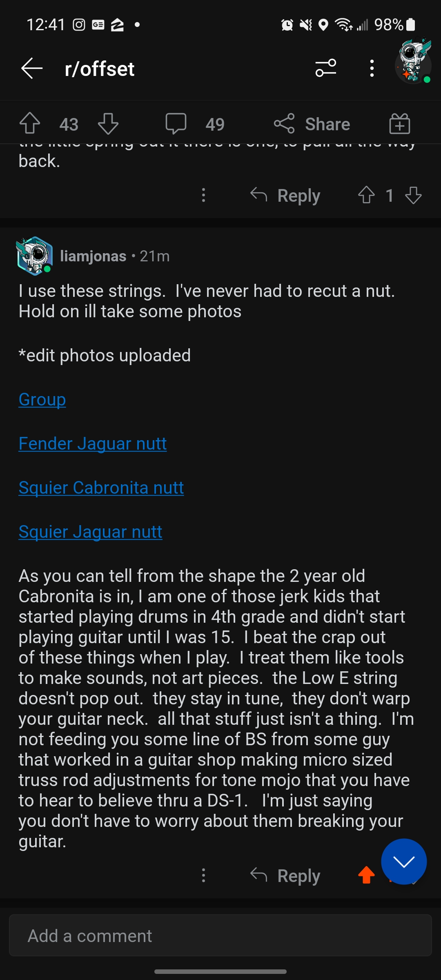Open the overflow menu in the top bar
Image resolution: width=441 pixels, height=980 pixels.
point(371,68)
